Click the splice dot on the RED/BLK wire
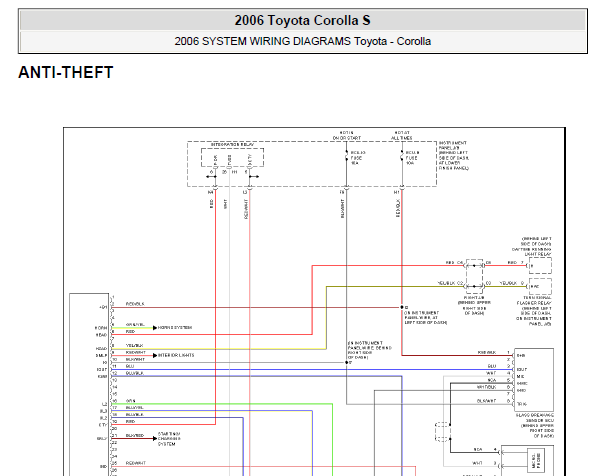 [402, 307]
